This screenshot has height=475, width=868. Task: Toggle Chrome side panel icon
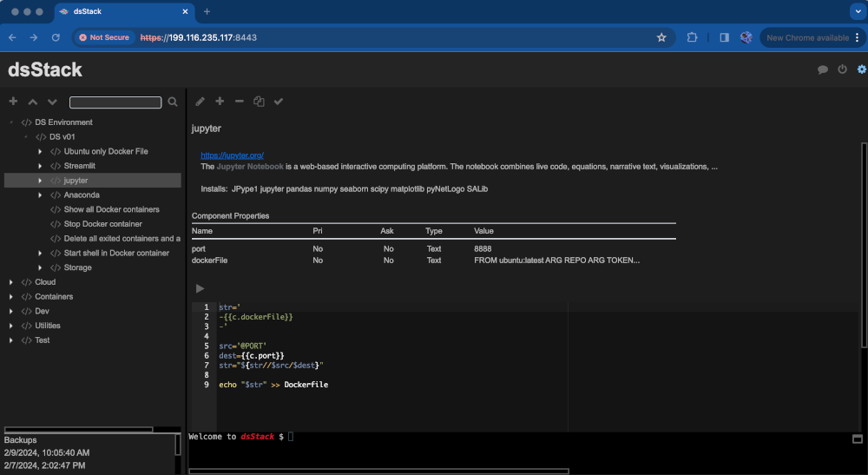click(724, 37)
